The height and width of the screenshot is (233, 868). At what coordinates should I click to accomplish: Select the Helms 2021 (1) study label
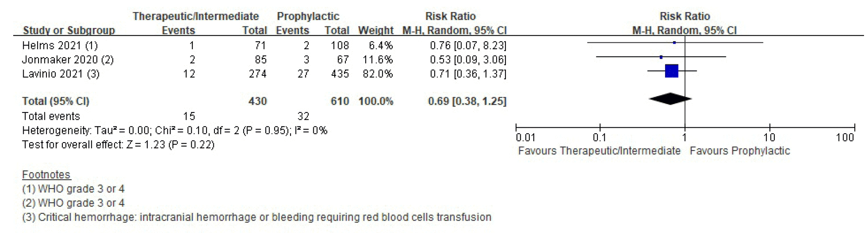click(60, 46)
